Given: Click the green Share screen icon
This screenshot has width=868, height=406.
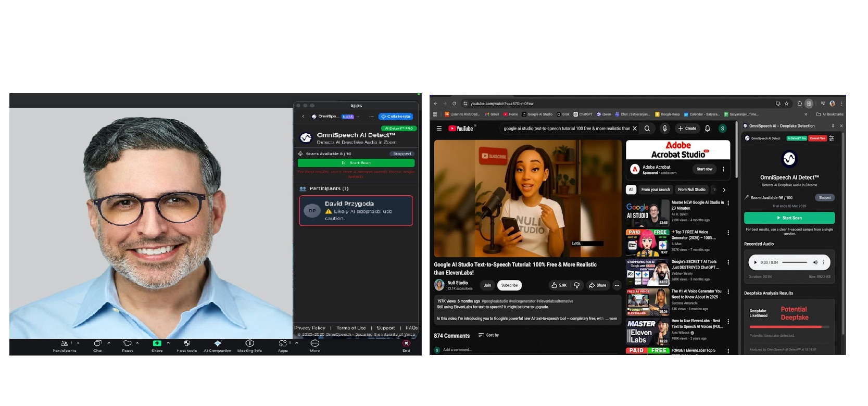Looking at the screenshot, I should (157, 344).
